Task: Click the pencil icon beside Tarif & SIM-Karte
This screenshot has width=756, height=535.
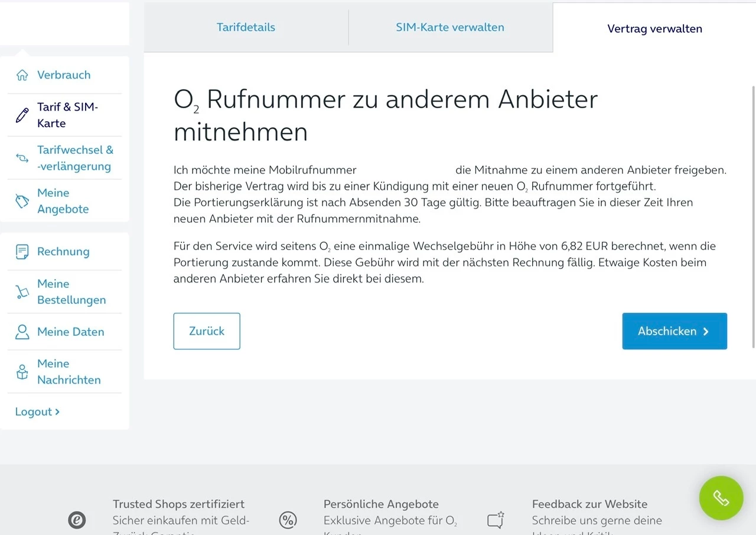Action: tap(22, 115)
